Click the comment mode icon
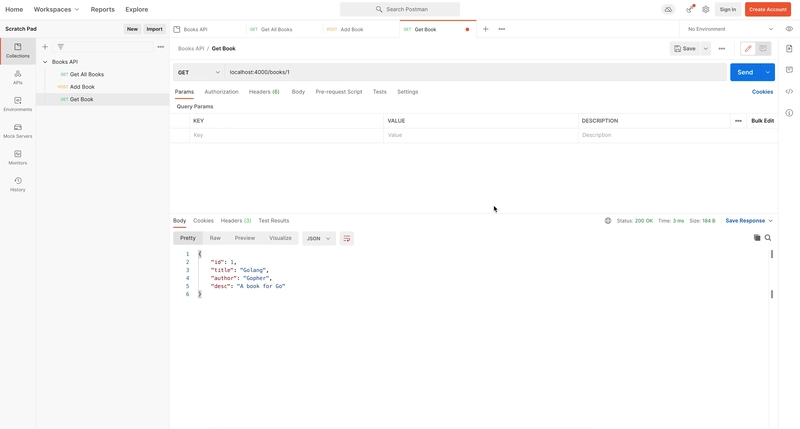This screenshot has height=429, width=800. 763,48
